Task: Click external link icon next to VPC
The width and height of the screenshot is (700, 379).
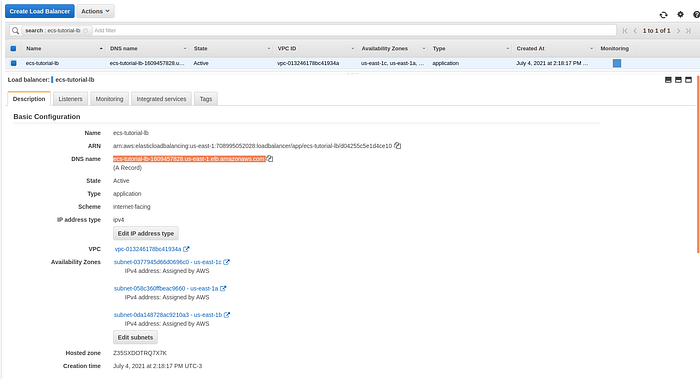Action: point(186,249)
